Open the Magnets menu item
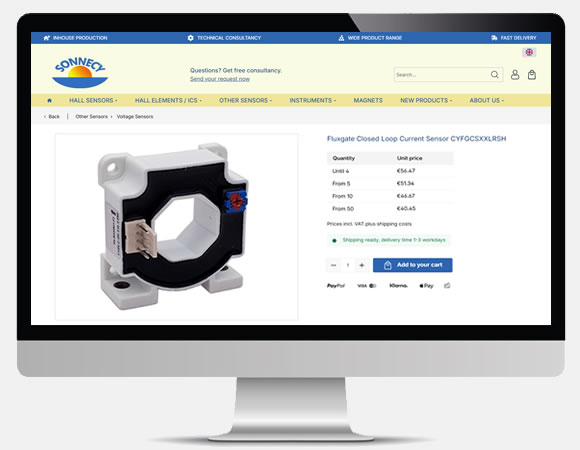The width and height of the screenshot is (580, 450). (x=368, y=101)
